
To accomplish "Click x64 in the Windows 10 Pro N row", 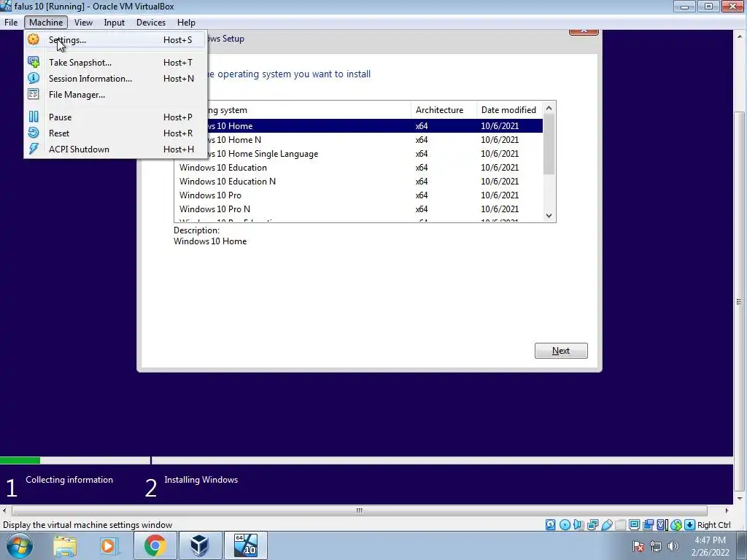I will pos(422,209).
